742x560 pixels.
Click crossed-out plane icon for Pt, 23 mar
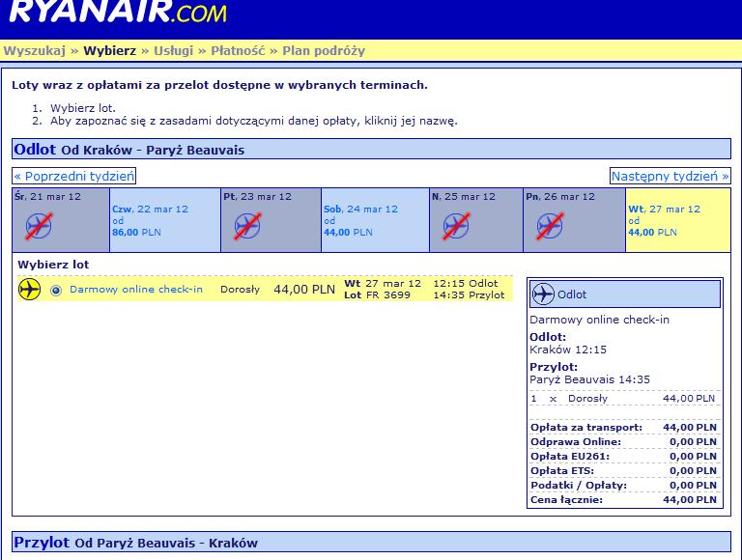pyautogui.click(x=247, y=226)
